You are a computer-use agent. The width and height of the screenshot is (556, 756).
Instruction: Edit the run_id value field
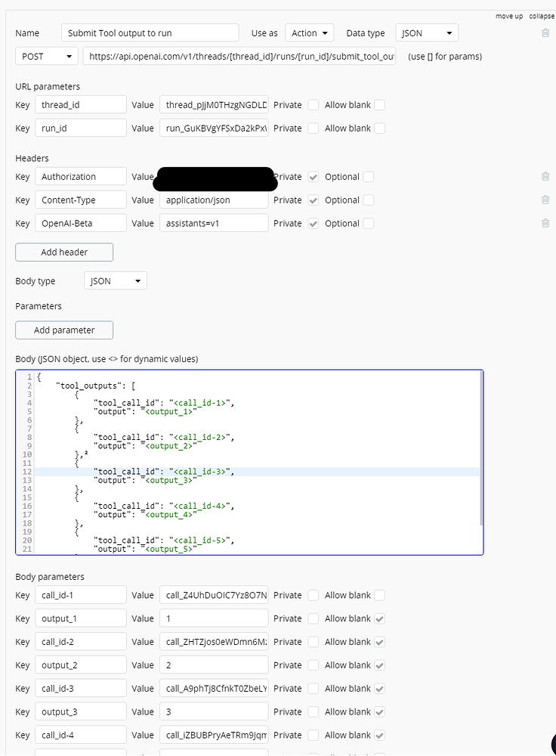click(x=214, y=129)
